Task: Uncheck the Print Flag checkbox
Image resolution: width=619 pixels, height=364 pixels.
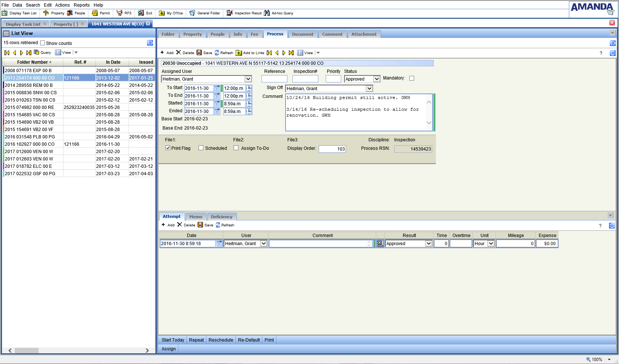Action: [168, 148]
